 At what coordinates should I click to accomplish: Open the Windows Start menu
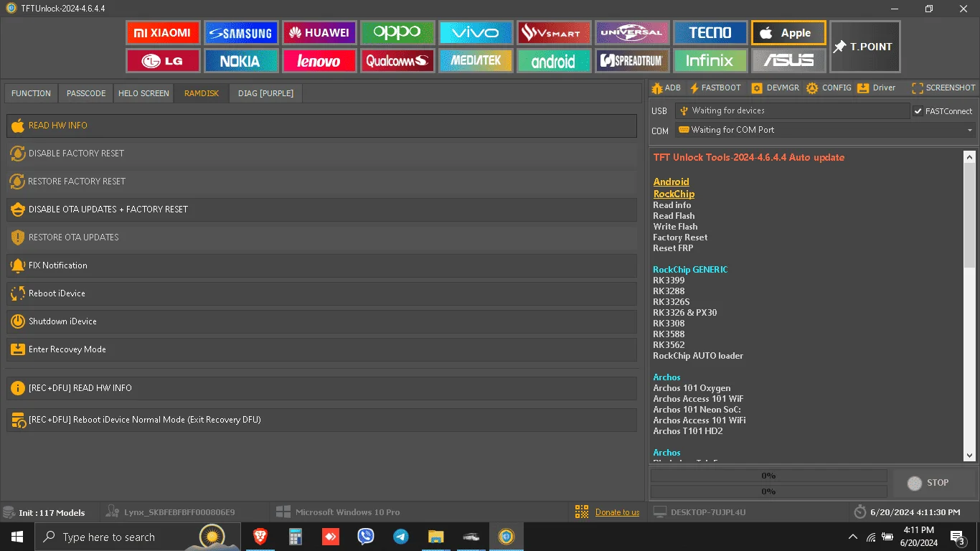click(17, 537)
